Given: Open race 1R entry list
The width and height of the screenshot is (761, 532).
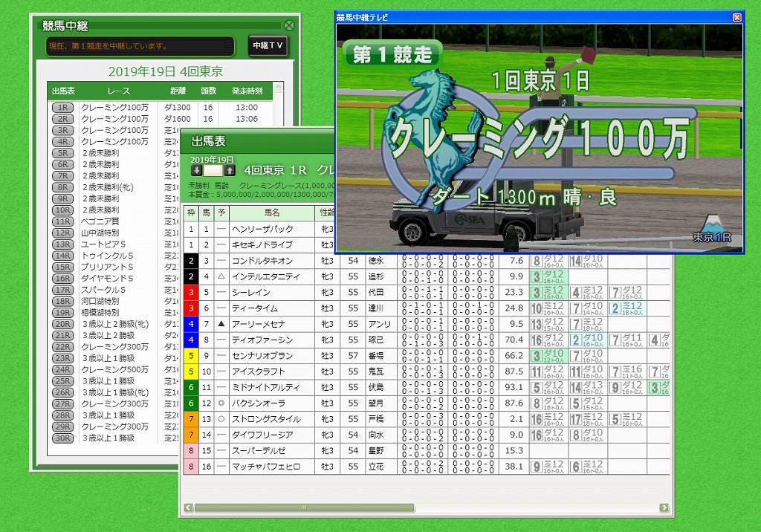Looking at the screenshot, I should pos(63,107).
